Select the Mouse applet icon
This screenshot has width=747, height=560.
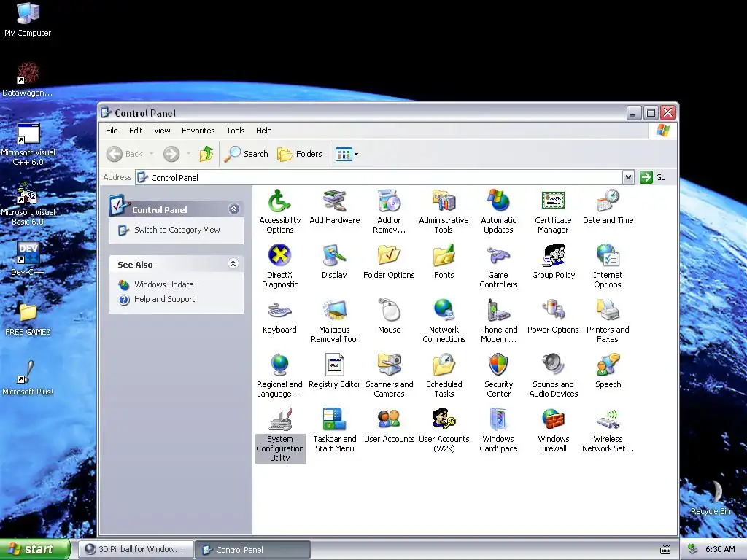[390, 316]
